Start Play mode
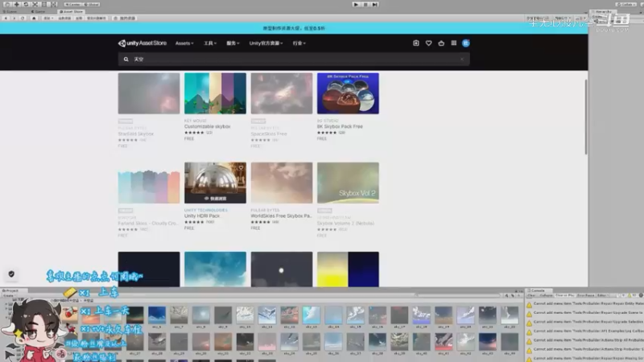Screen dimensions: 644x362 click(356, 5)
